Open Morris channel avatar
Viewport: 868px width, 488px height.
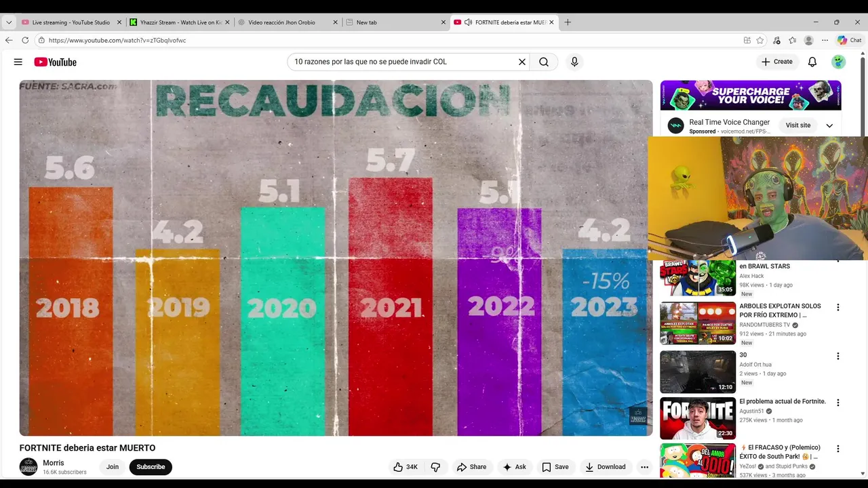pyautogui.click(x=28, y=467)
